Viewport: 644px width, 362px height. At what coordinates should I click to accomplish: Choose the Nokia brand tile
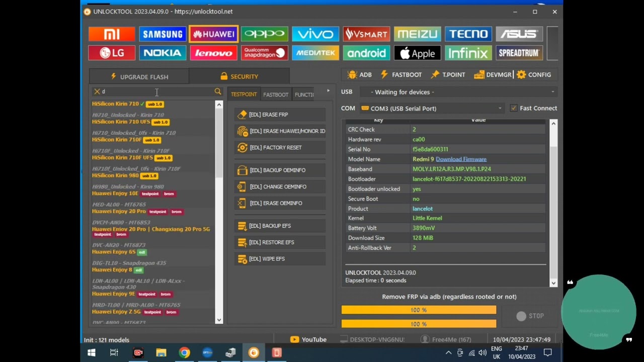coord(163,53)
